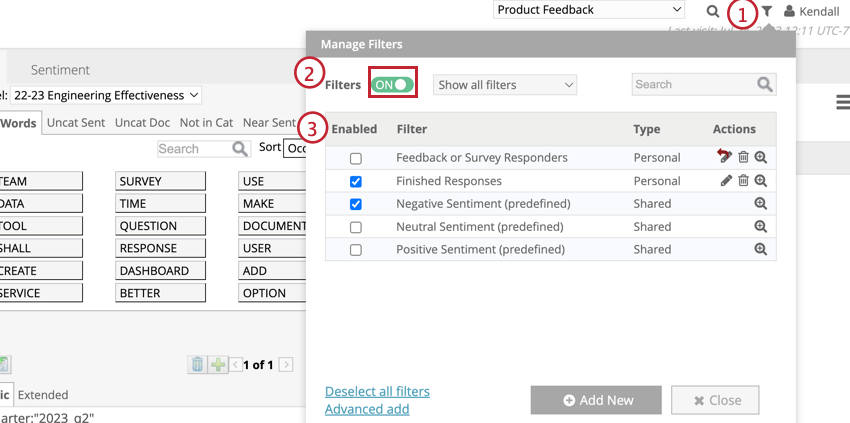Click the green plus add icon
The height and width of the screenshot is (423, 850).
(x=217, y=365)
